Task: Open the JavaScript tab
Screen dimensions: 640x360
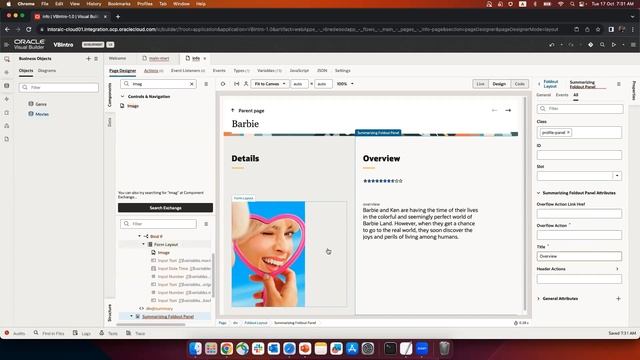Action: 299,71
